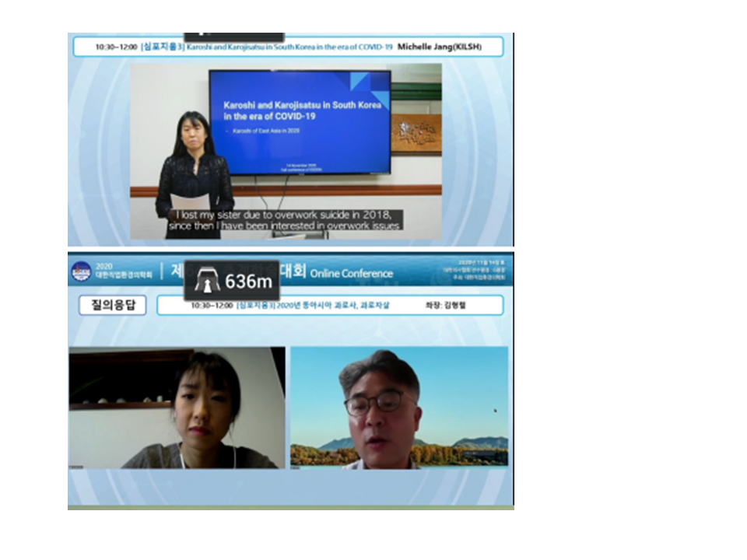Viewport: 747px width, 560px height.
Task: Click the subtitle text about overwork suicide
Action: pyautogui.click(x=286, y=220)
